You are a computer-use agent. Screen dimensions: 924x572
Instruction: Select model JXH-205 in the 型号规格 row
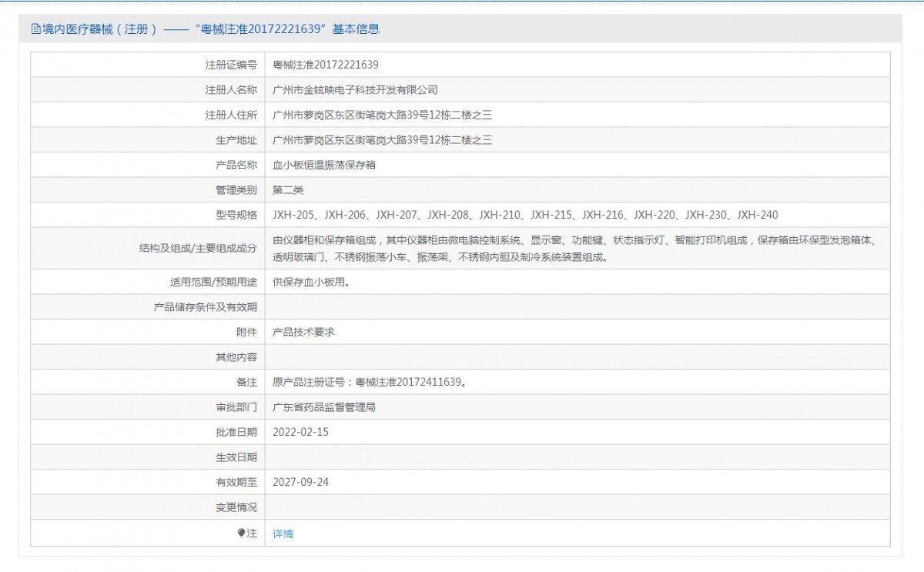click(x=295, y=215)
